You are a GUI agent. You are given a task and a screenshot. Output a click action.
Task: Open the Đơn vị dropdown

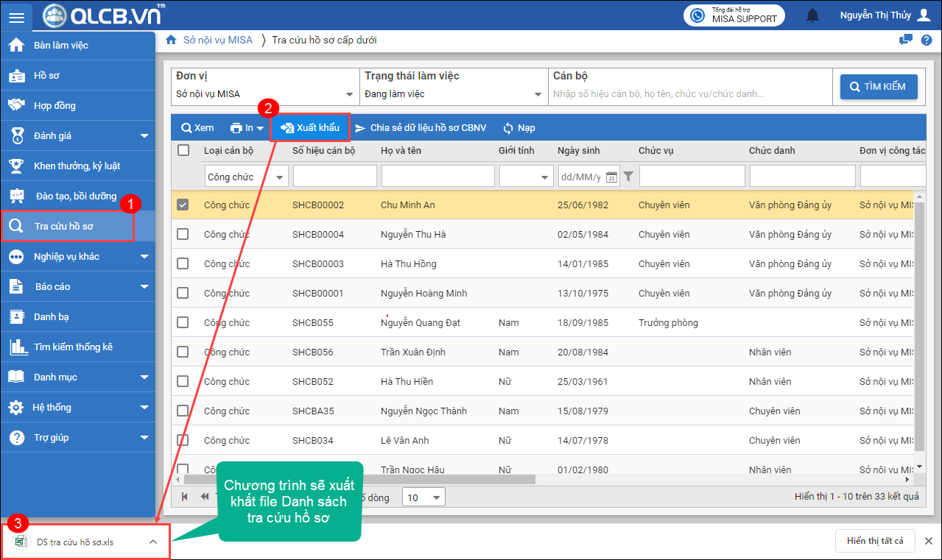pyautogui.click(x=349, y=94)
